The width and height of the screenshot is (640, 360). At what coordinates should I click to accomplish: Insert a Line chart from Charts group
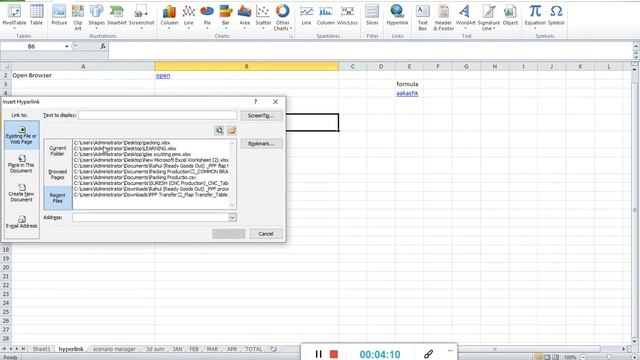click(188, 16)
